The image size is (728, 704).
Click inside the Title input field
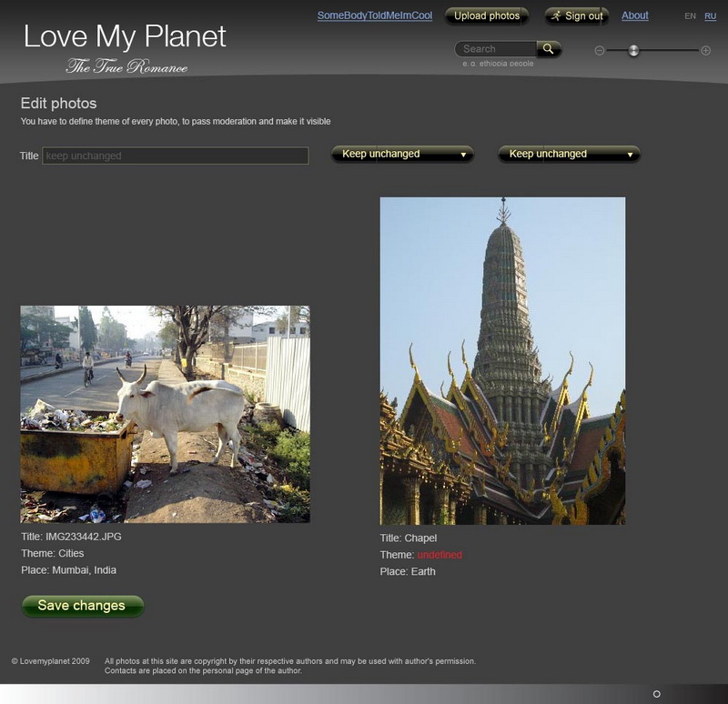[x=177, y=155]
